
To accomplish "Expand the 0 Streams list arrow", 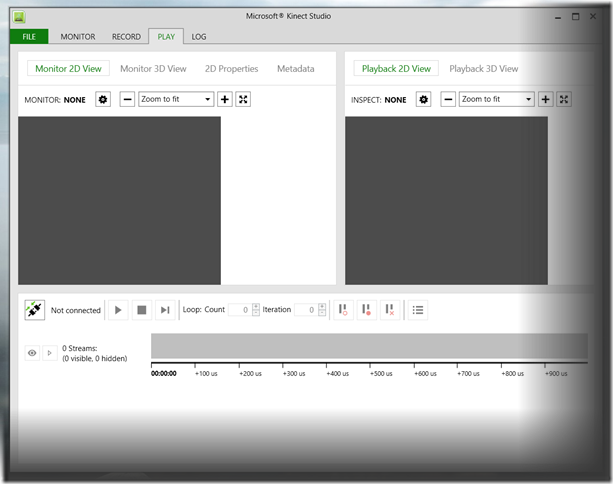I will (x=50, y=353).
